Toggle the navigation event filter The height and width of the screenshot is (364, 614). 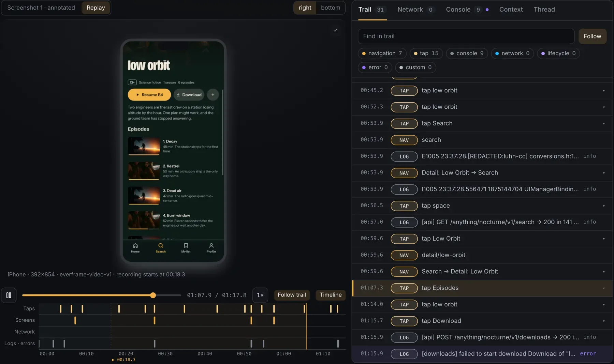(382, 54)
